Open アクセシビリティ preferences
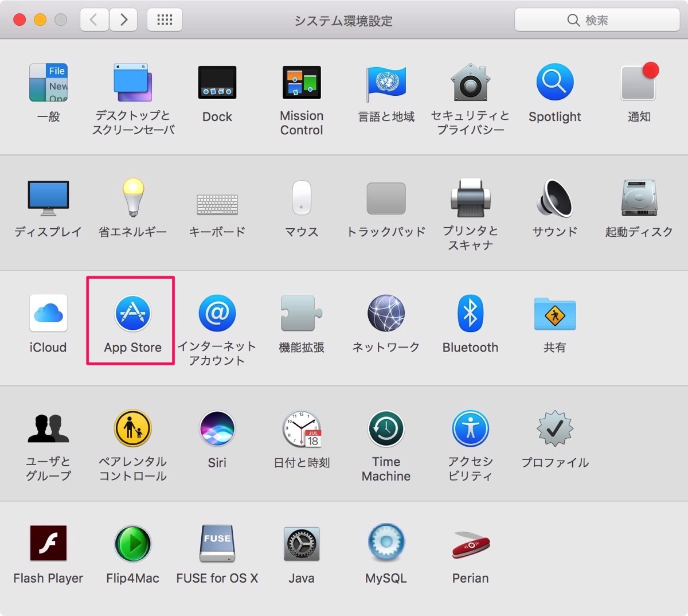Screen dimensions: 688x616 470,428
